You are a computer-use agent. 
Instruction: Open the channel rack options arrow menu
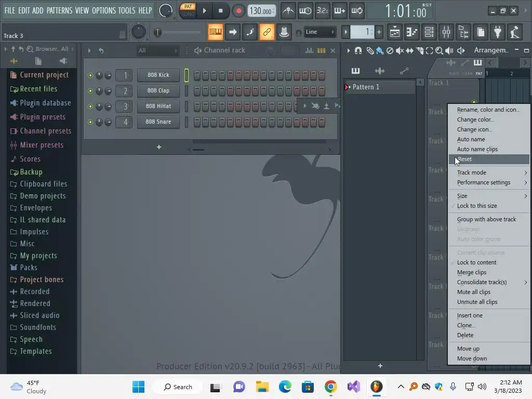[89, 50]
